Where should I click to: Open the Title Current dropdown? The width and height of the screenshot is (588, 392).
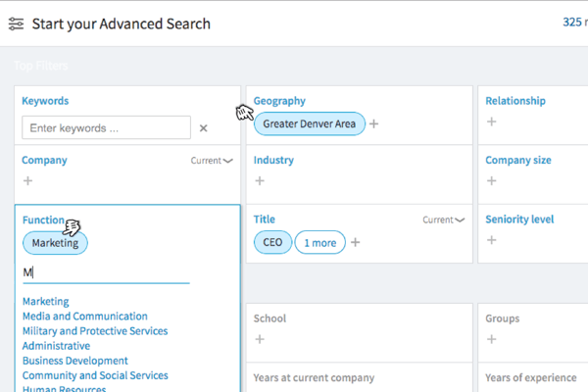[444, 220]
